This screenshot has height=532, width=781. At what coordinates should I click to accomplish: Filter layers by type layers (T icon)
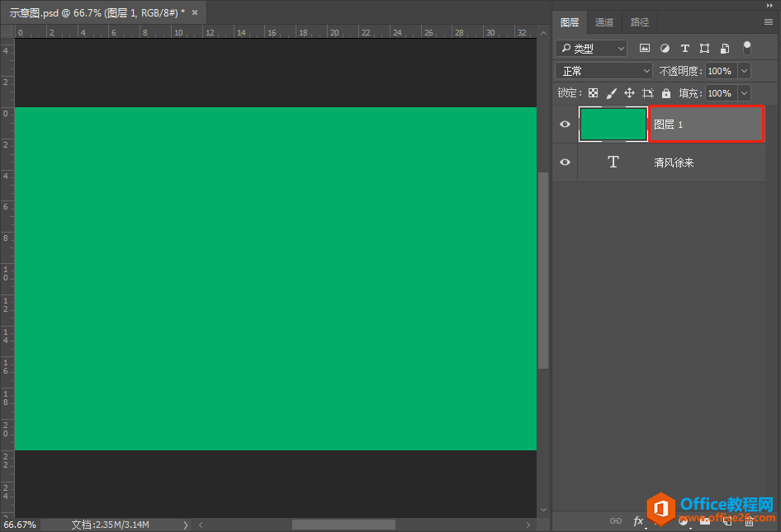pos(685,49)
